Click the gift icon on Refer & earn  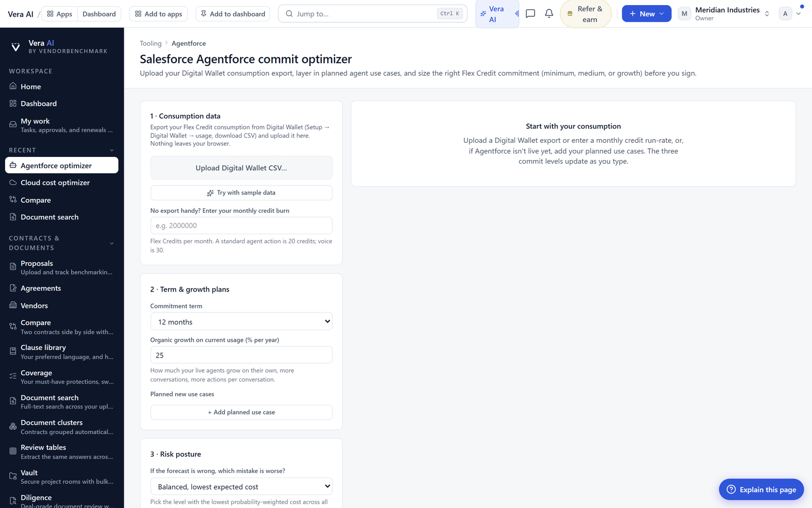pyautogui.click(x=570, y=14)
